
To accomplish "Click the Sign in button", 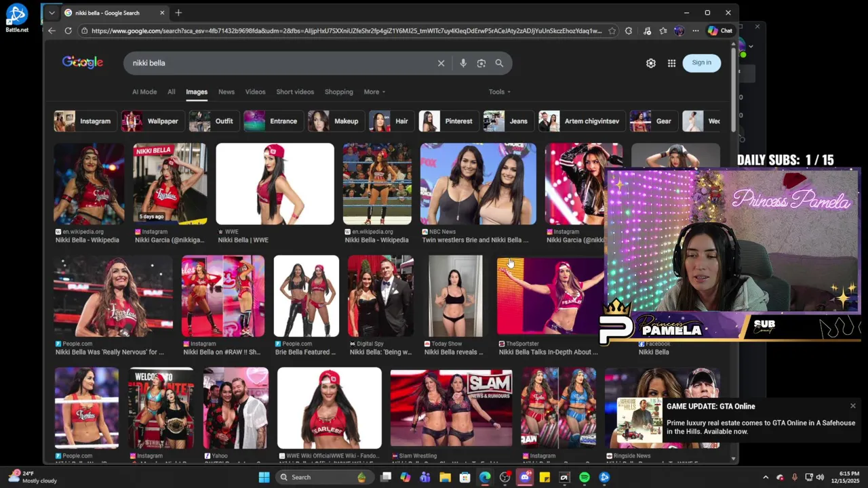I will (x=701, y=63).
